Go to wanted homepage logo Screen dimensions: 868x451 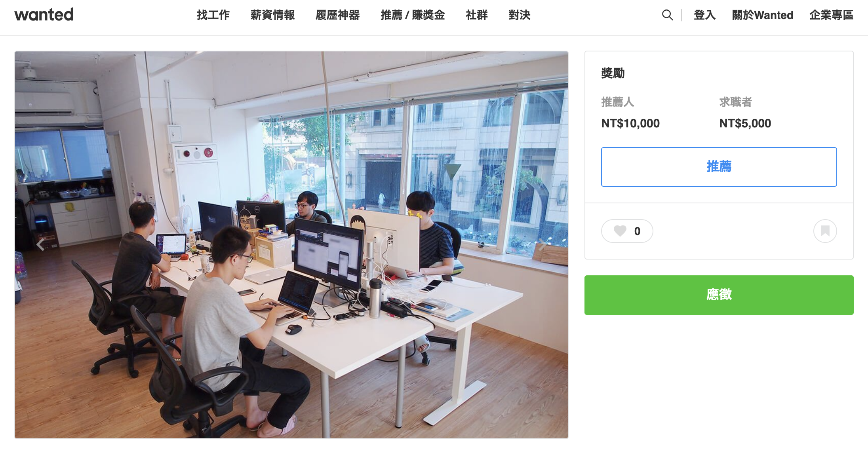point(44,15)
